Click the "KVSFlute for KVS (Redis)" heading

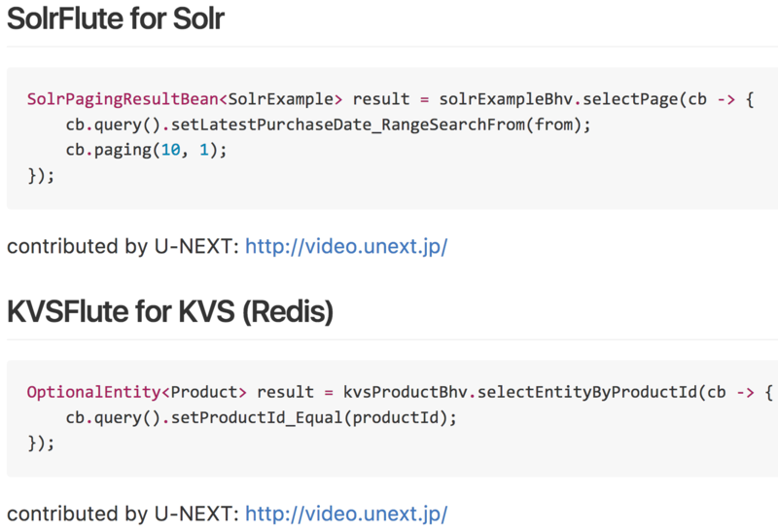click(170, 313)
